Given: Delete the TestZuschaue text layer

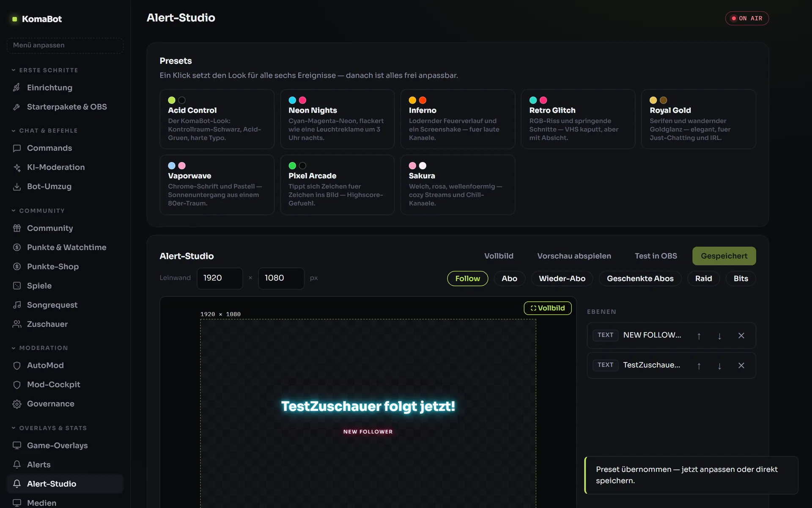Looking at the screenshot, I should 741,366.
